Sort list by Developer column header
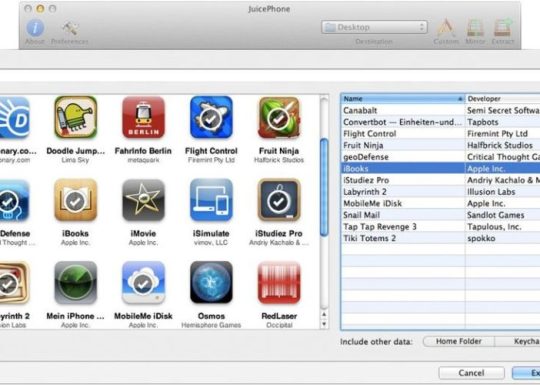The width and height of the screenshot is (540, 385). pos(502,99)
